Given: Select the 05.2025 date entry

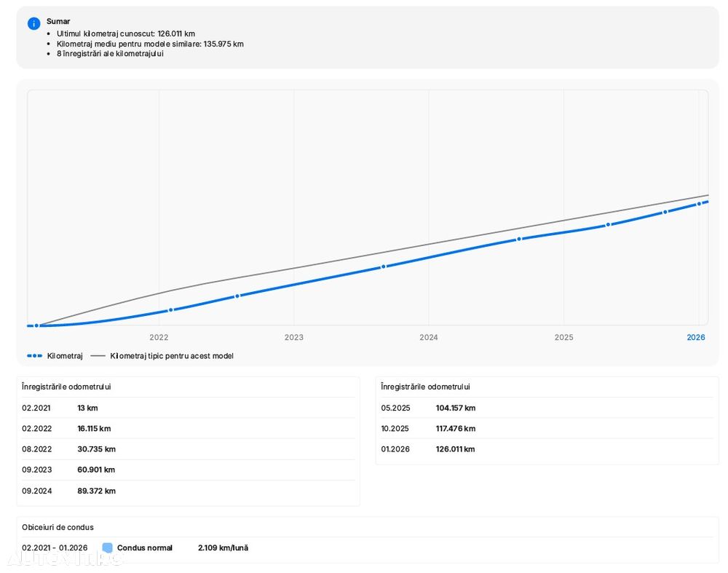Looking at the screenshot, I should pyautogui.click(x=395, y=408).
